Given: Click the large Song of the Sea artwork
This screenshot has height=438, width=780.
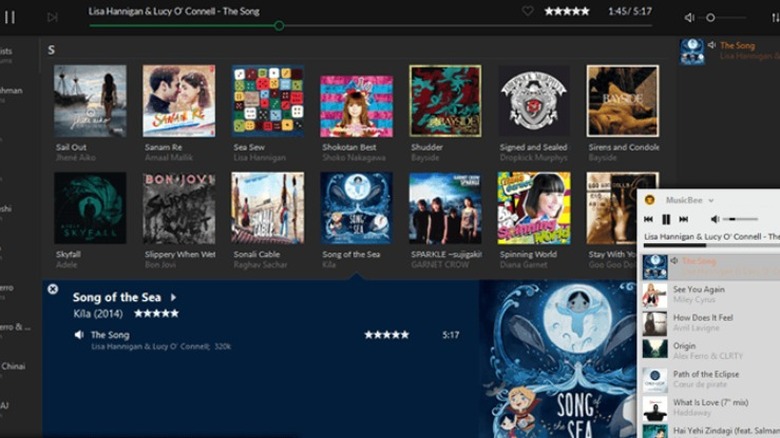Looking at the screenshot, I should pyautogui.click(x=557, y=359).
